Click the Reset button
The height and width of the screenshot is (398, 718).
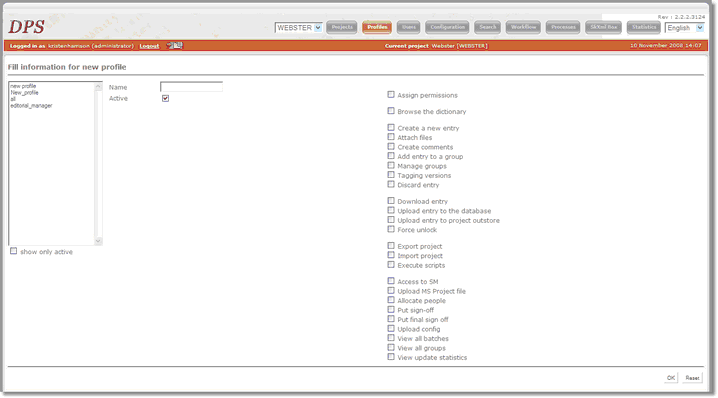tap(692, 378)
